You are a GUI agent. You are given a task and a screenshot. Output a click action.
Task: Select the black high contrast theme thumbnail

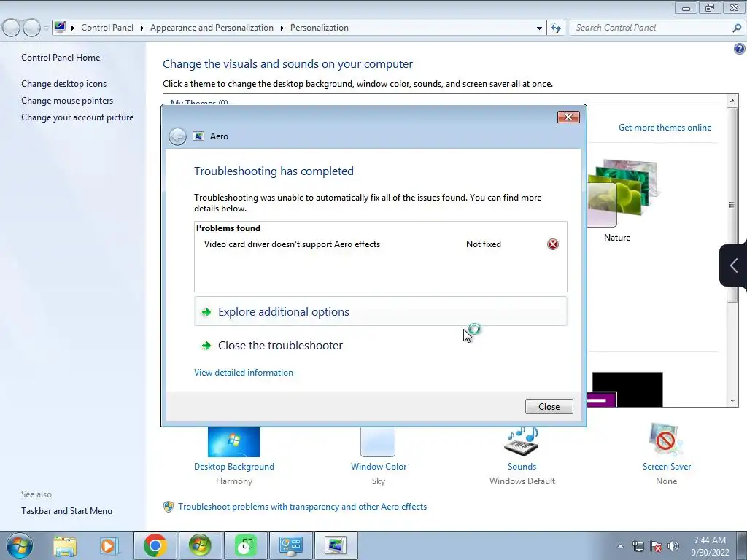tap(627, 389)
